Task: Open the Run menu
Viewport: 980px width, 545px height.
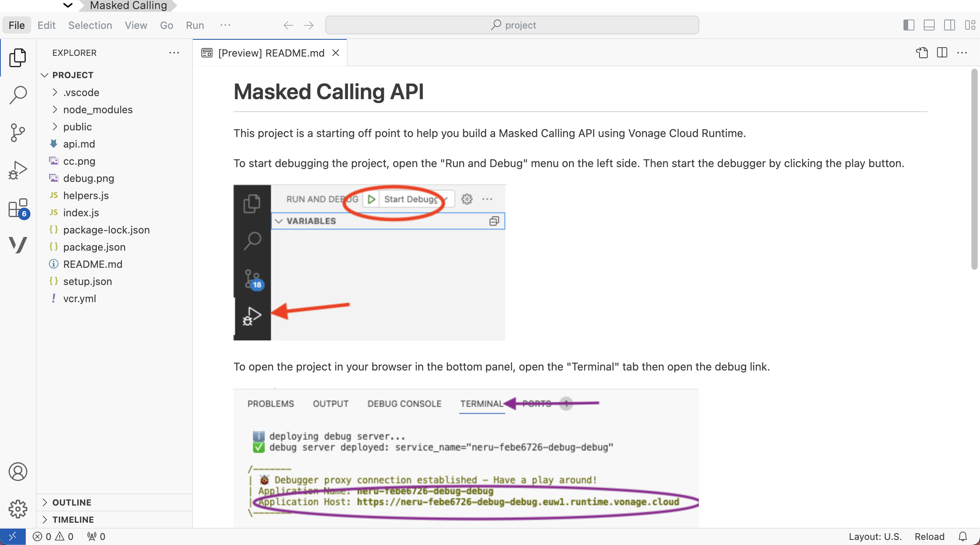Action: click(x=195, y=25)
